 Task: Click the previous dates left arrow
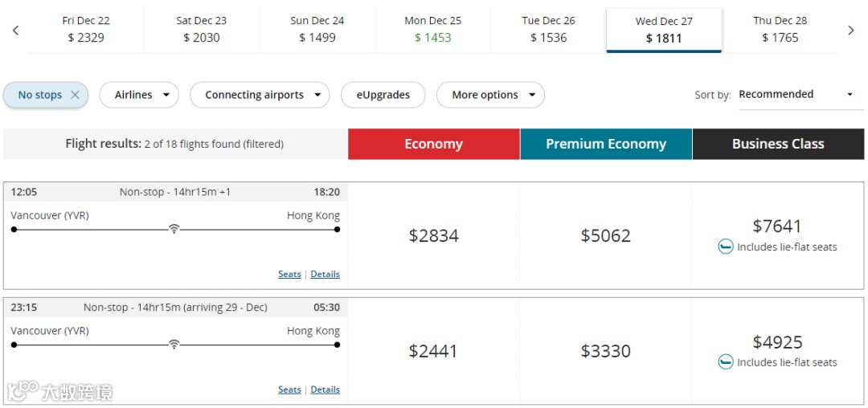click(x=15, y=31)
